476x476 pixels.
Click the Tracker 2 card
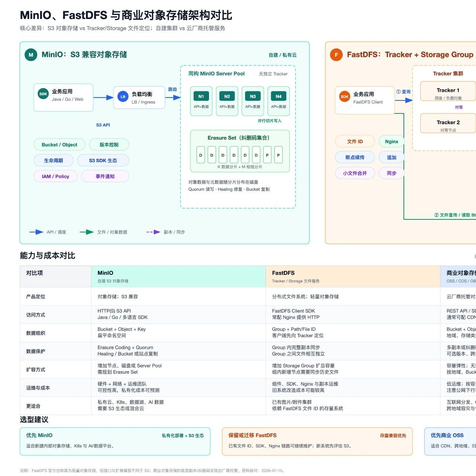[x=448, y=123]
